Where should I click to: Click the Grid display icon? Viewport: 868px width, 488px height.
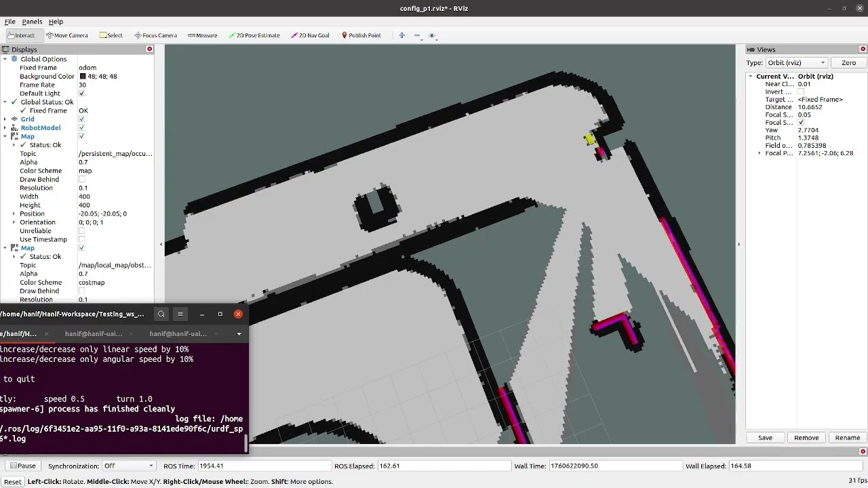coord(14,119)
